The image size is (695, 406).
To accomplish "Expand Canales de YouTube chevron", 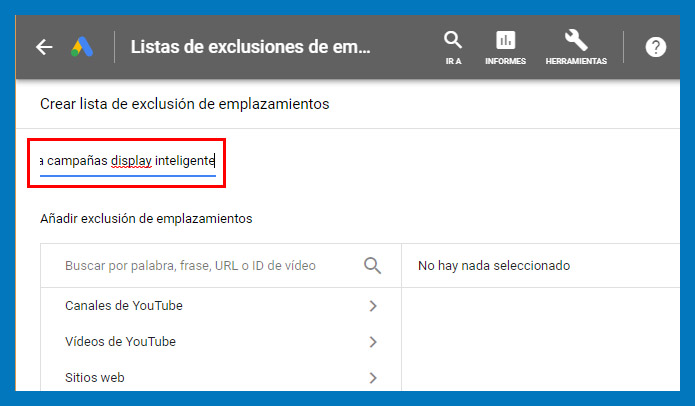I will 373,306.
